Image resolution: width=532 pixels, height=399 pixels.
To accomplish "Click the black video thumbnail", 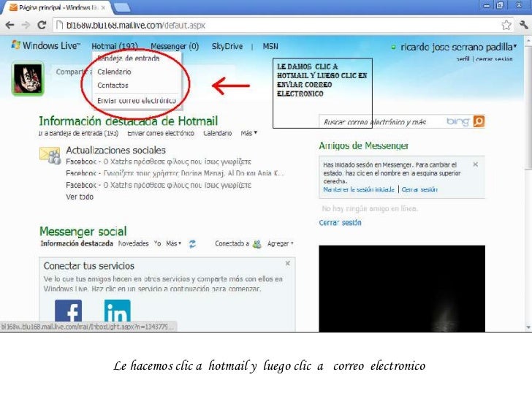I will click(402, 289).
